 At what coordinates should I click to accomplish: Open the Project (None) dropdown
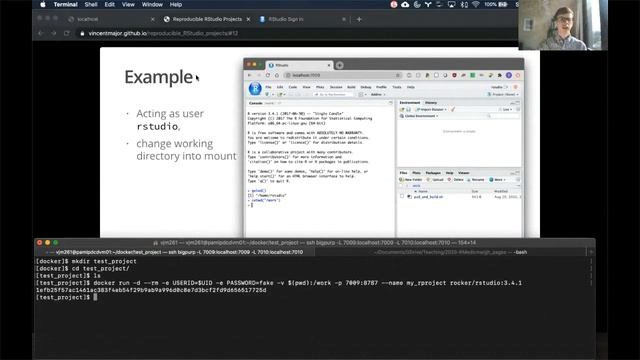pos(503,94)
